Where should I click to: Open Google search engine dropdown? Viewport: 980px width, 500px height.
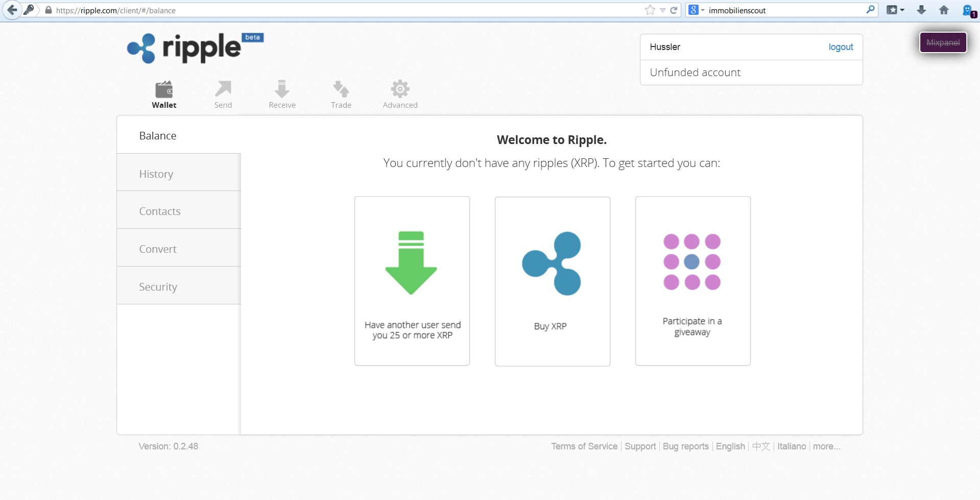tap(697, 10)
